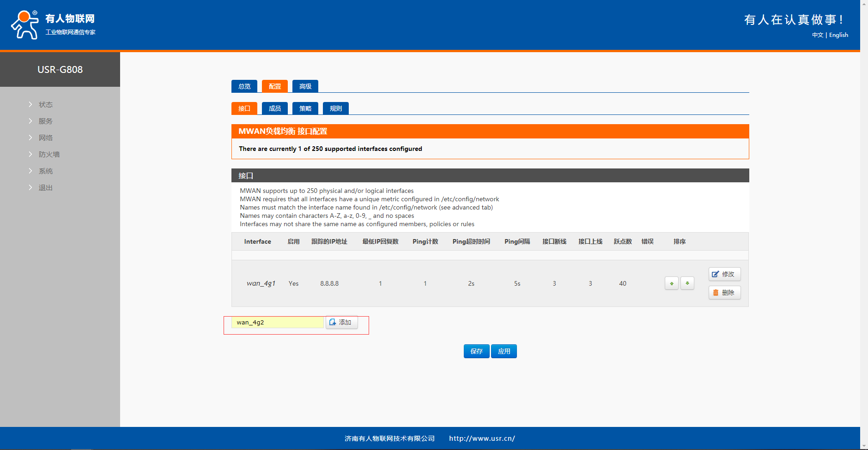Screen dimensions: 868x450
Task: Expand the 系统 sidebar menu
Action: pyautogui.click(x=45, y=171)
